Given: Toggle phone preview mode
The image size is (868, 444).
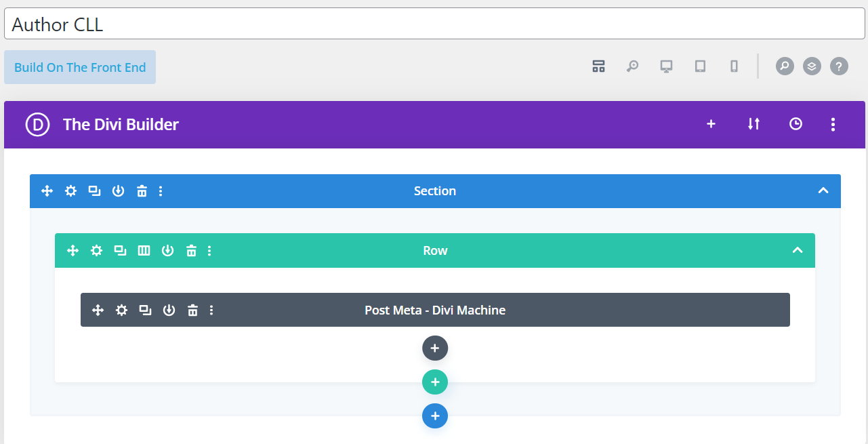Looking at the screenshot, I should pyautogui.click(x=734, y=66).
